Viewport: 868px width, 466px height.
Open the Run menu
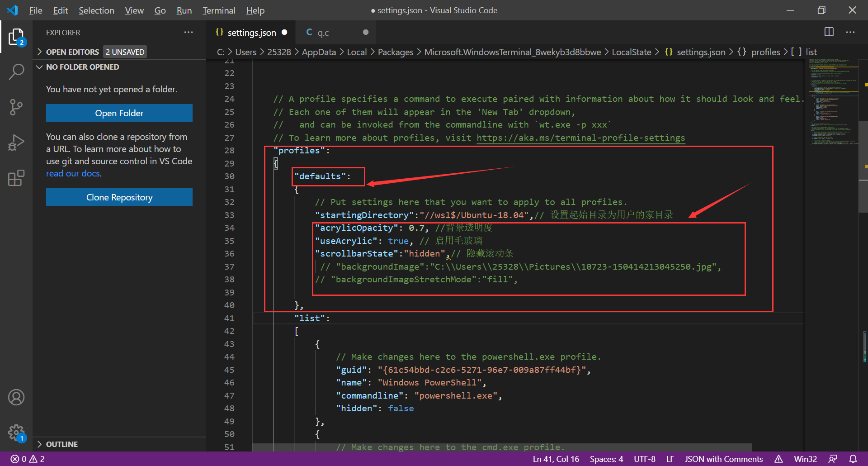point(184,10)
